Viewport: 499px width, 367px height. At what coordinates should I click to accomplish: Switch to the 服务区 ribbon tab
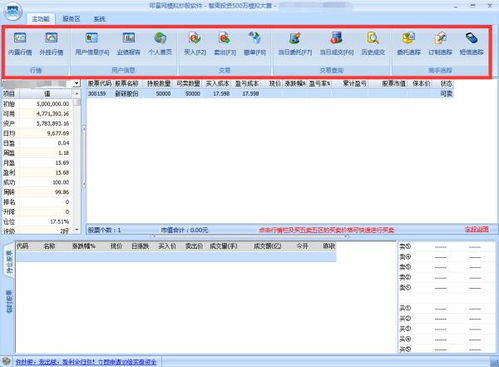(71, 19)
